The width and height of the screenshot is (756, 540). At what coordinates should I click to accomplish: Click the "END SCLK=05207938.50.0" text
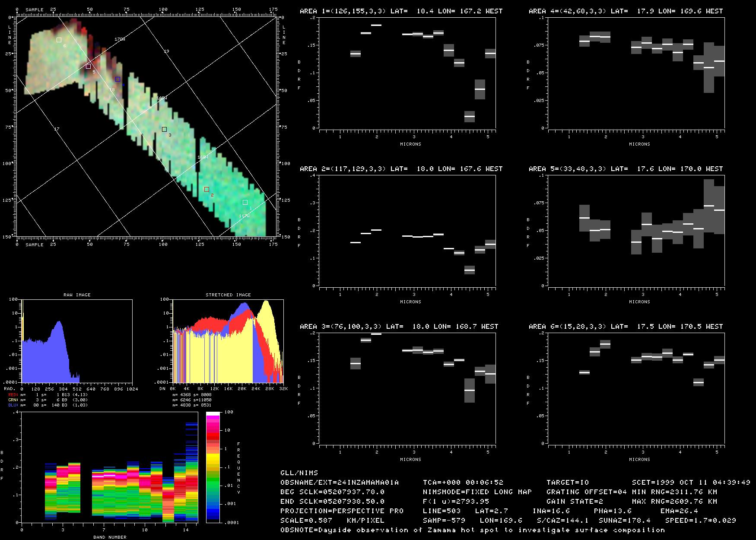[x=333, y=502]
